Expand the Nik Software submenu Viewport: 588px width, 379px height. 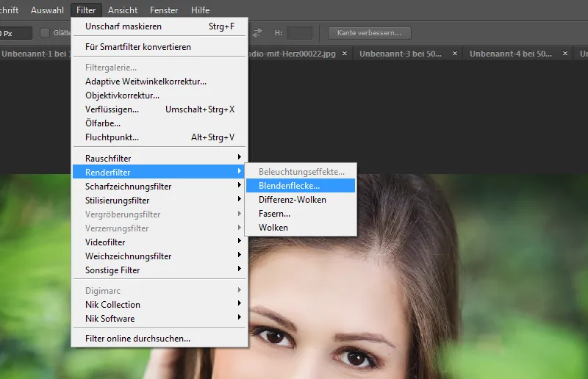[x=159, y=318]
